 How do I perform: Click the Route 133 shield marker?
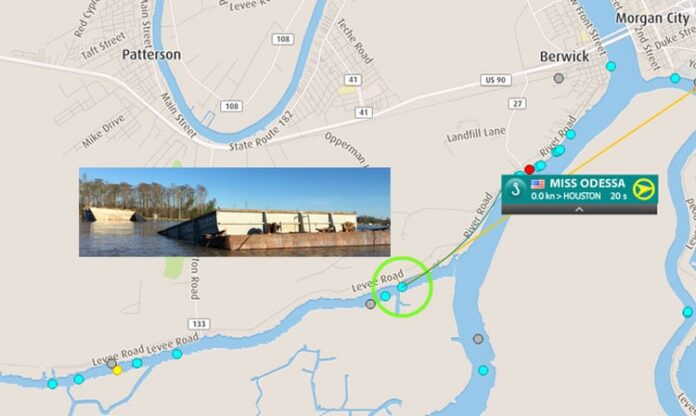tap(199, 324)
